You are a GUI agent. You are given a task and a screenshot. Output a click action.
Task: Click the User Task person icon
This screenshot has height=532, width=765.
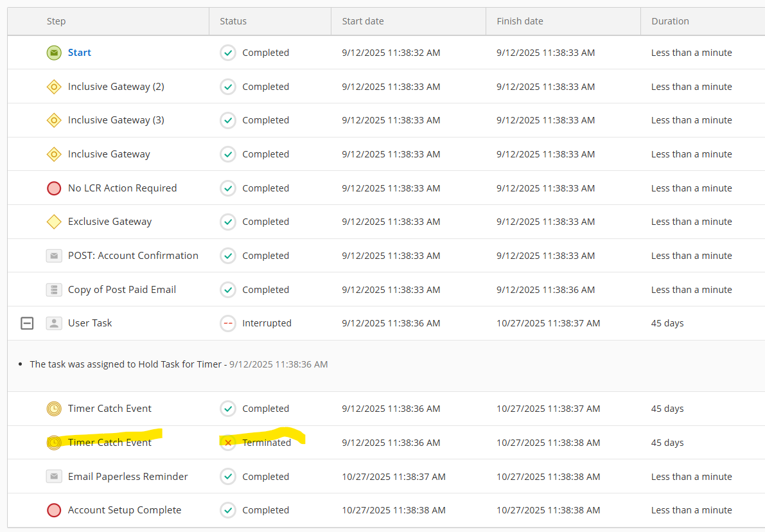[54, 323]
